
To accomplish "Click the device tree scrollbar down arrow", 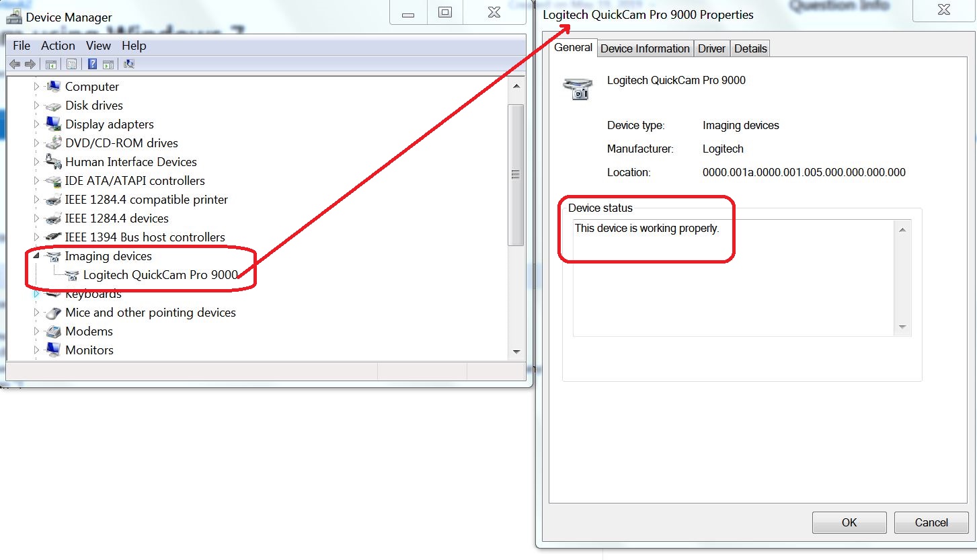I will click(516, 351).
